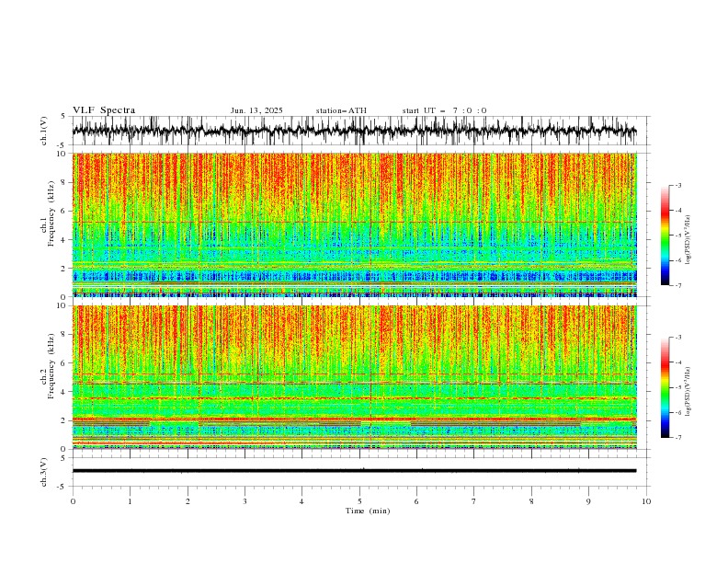Click the time axis tick label "4"
Screen dimensions: 728x563
pyautogui.click(x=301, y=501)
